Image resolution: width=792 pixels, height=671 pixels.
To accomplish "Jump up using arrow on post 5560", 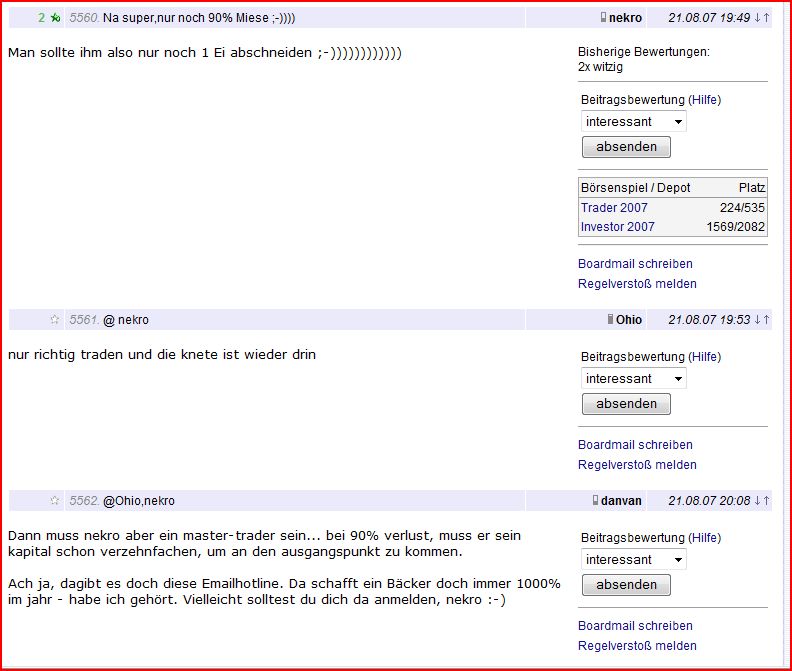I will [766, 18].
